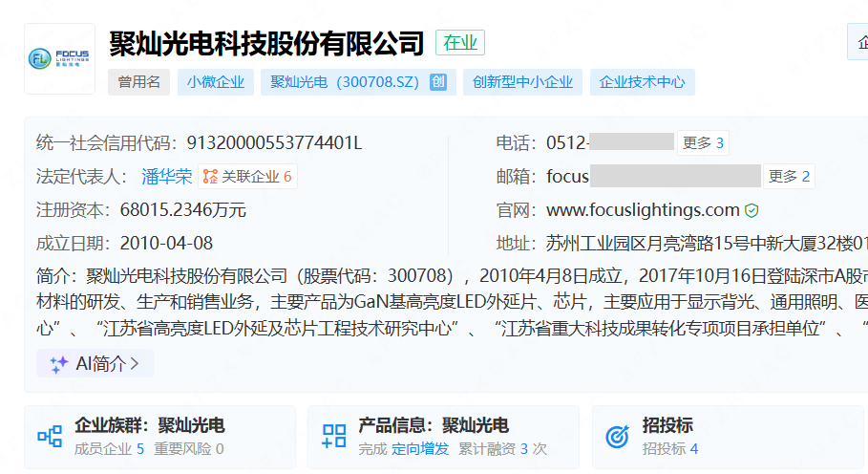Select founding date 2010-04-08
Screen dimensions: 868x474
166,244
